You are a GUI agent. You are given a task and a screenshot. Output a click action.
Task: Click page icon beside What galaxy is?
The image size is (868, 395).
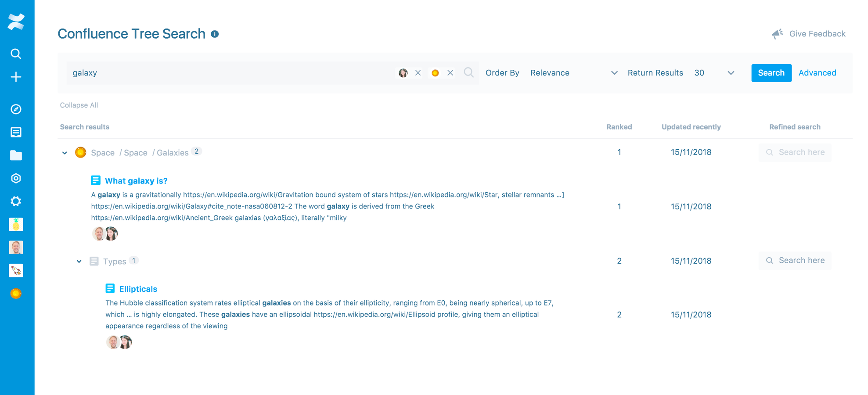click(96, 180)
